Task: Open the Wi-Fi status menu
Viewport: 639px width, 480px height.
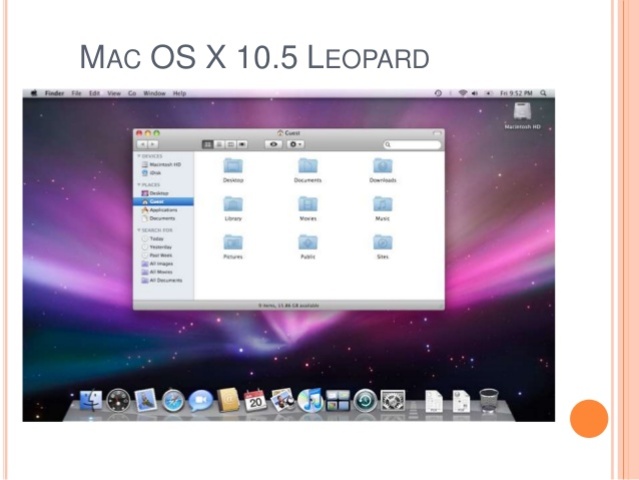Action: (463, 93)
